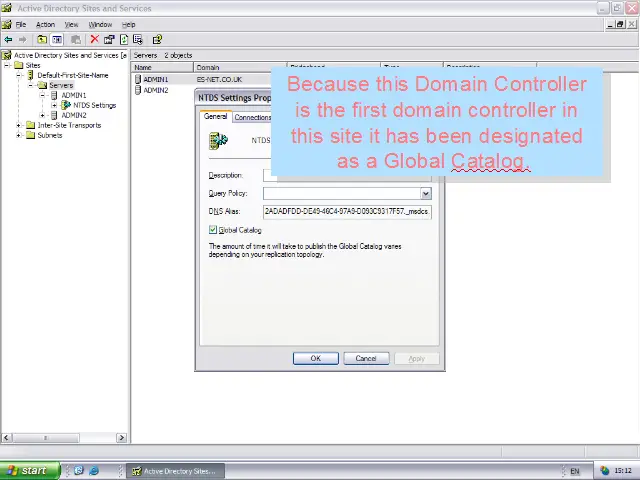Click the Windows start button
Viewport: 640px width, 480px height.
(29, 471)
